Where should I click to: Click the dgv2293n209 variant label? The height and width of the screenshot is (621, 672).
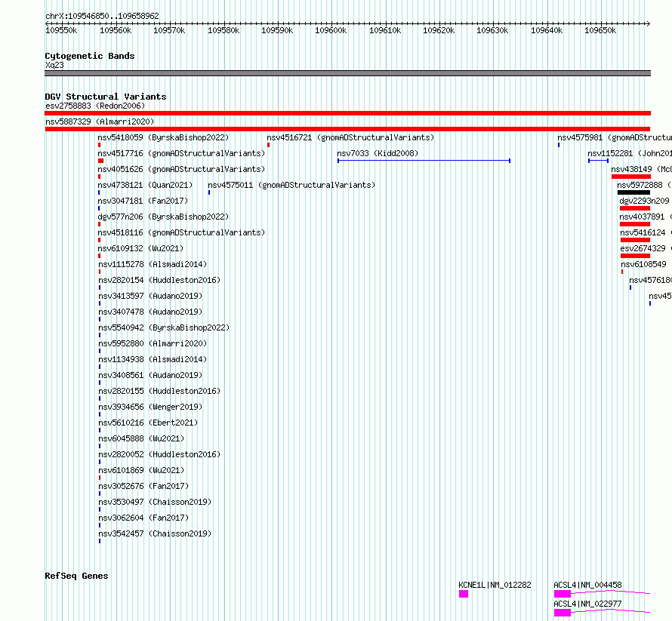[x=644, y=201]
